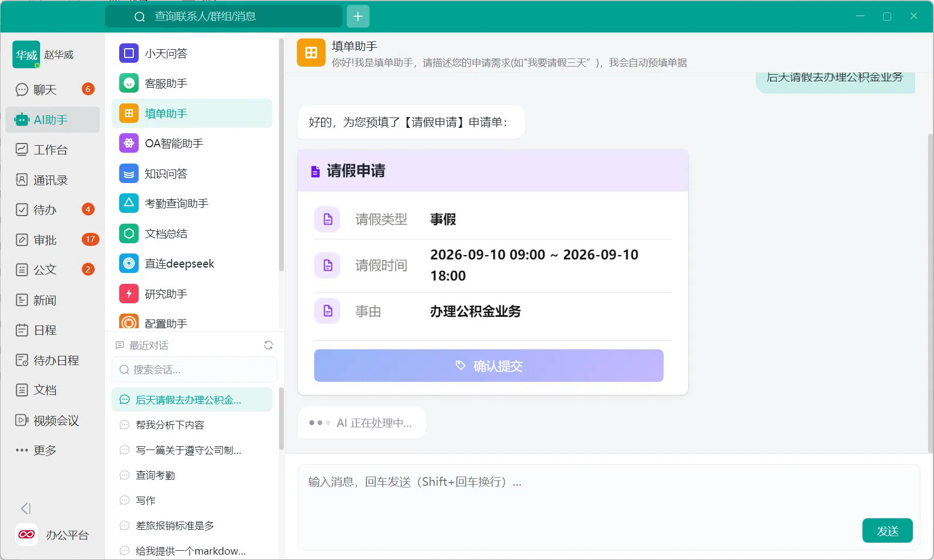Open conversation 写作
Image resolution: width=934 pixels, height=560 pixels.
192,500
